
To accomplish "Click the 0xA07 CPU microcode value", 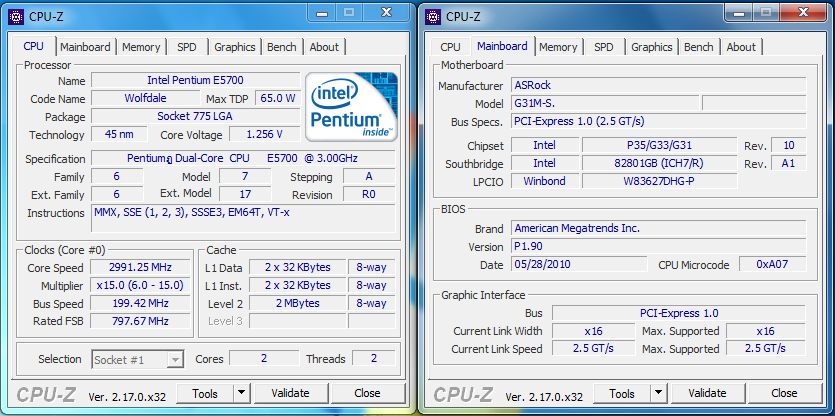I will tap(772, 264).
